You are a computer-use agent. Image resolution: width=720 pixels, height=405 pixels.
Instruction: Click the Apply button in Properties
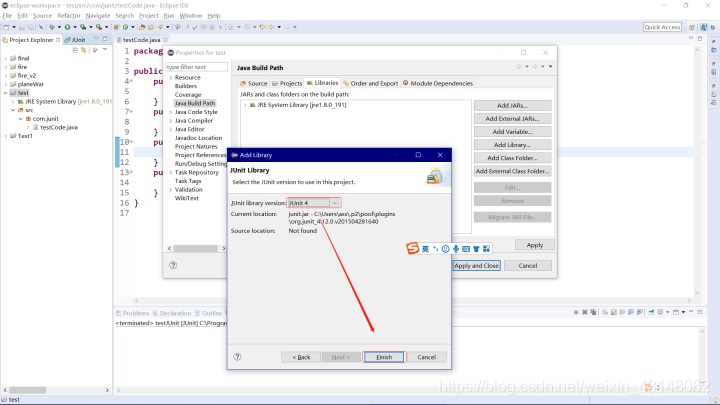tap(534, 245)
